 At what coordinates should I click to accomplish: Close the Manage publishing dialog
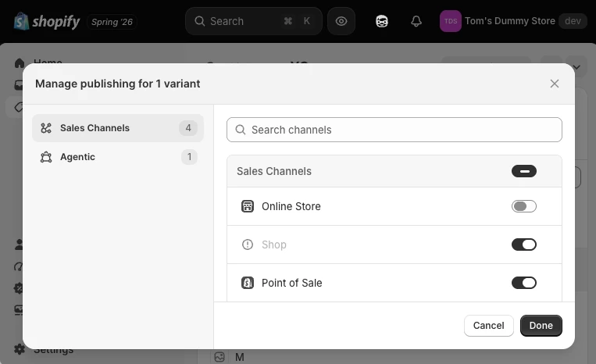point(554,84)
